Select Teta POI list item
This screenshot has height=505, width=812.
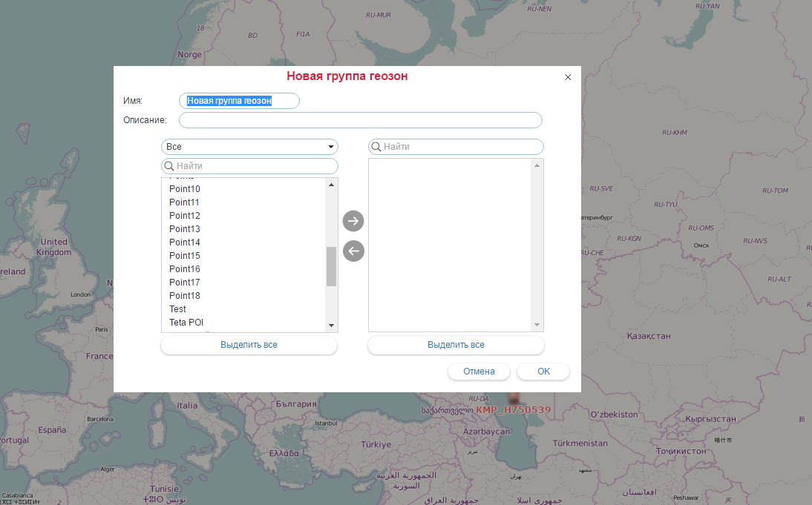tap(186, 323)
